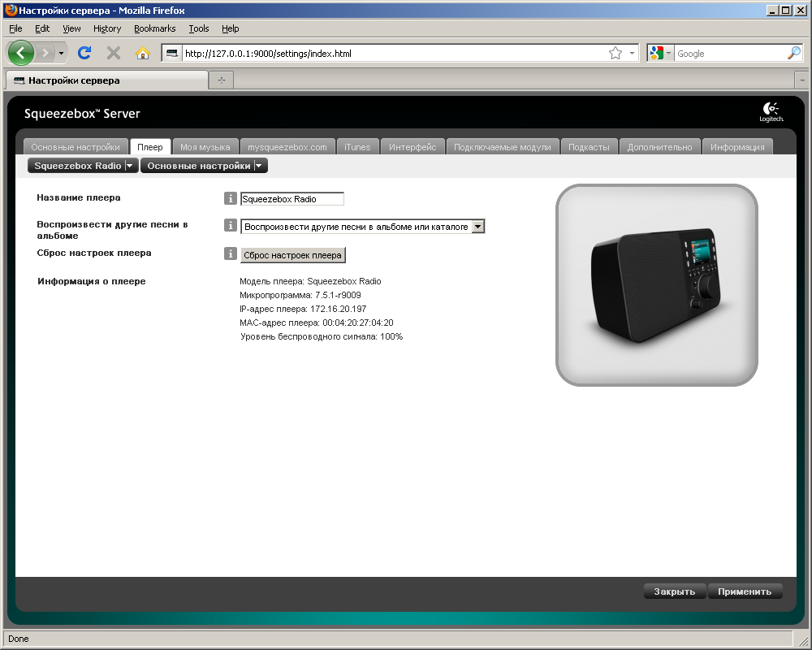
Task: Open the Основные настройки section dropdown
Action: click(204, 166)
